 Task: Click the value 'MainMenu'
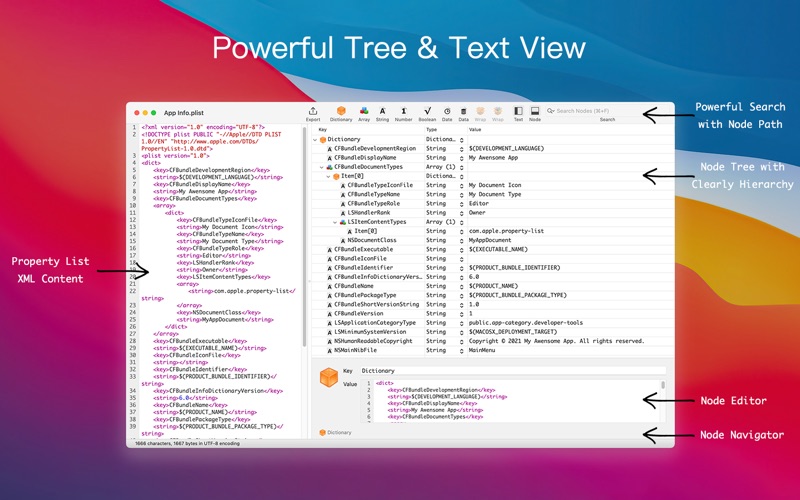(x=482, y=351)
